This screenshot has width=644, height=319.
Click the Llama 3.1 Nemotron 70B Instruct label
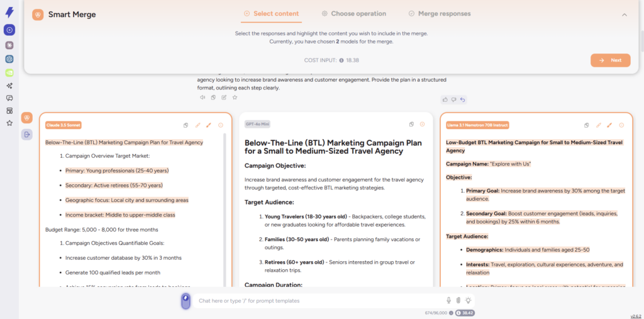[477, 125]
